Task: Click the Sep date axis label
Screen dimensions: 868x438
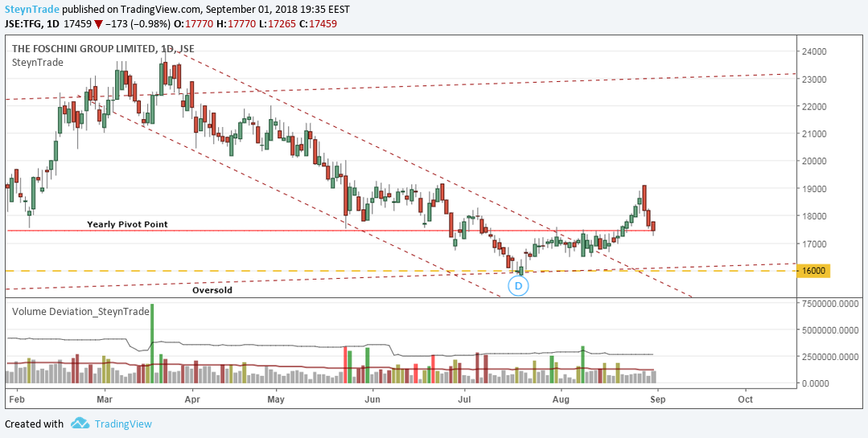Action: pos(656,399)
